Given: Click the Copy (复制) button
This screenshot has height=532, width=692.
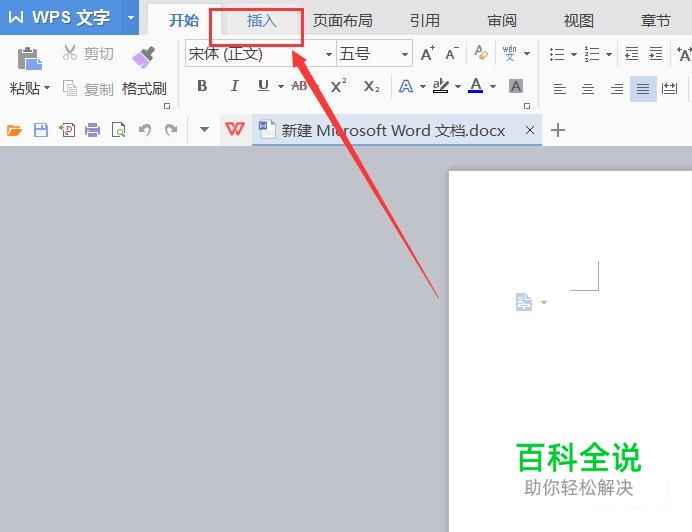Looking at the screenshot, I should [x=88, y=89].
